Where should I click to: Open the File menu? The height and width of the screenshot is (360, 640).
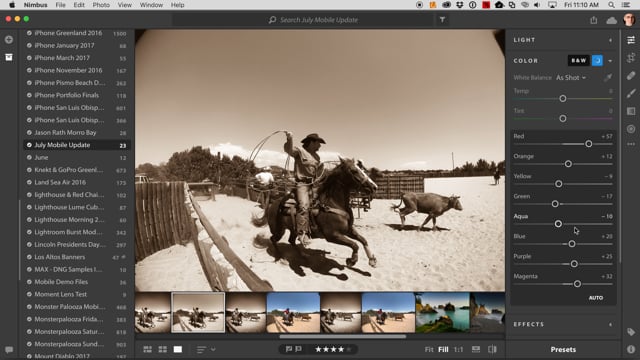60,5
